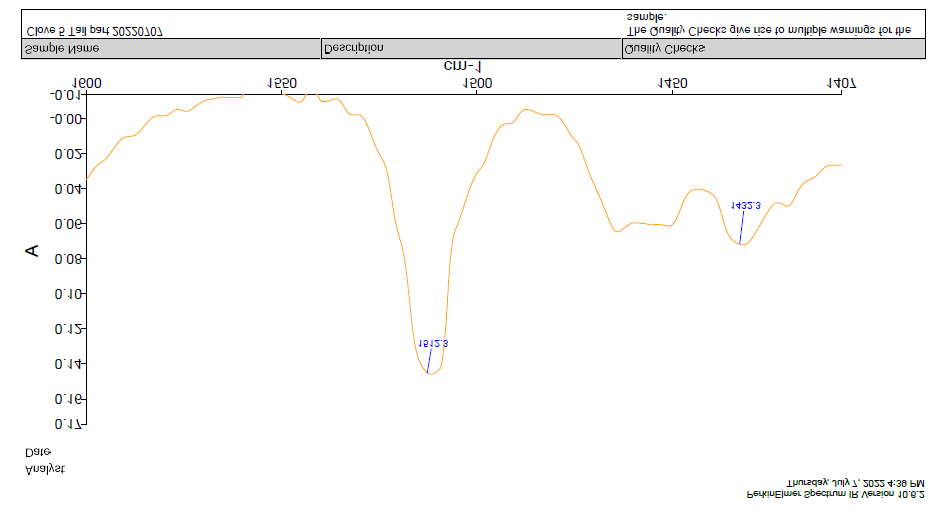This screenshot has height=514, width=936.
Task: Click the 0.16 y-axis value
Action: tap(67, 399)
